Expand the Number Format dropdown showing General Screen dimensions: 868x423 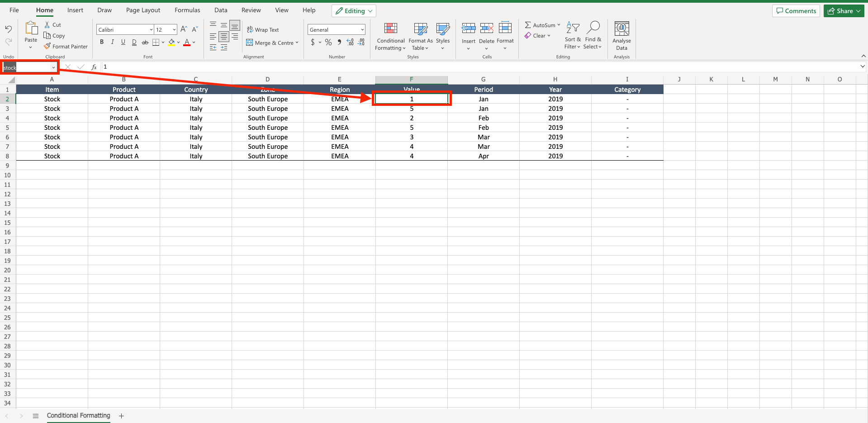coord(362,29)
